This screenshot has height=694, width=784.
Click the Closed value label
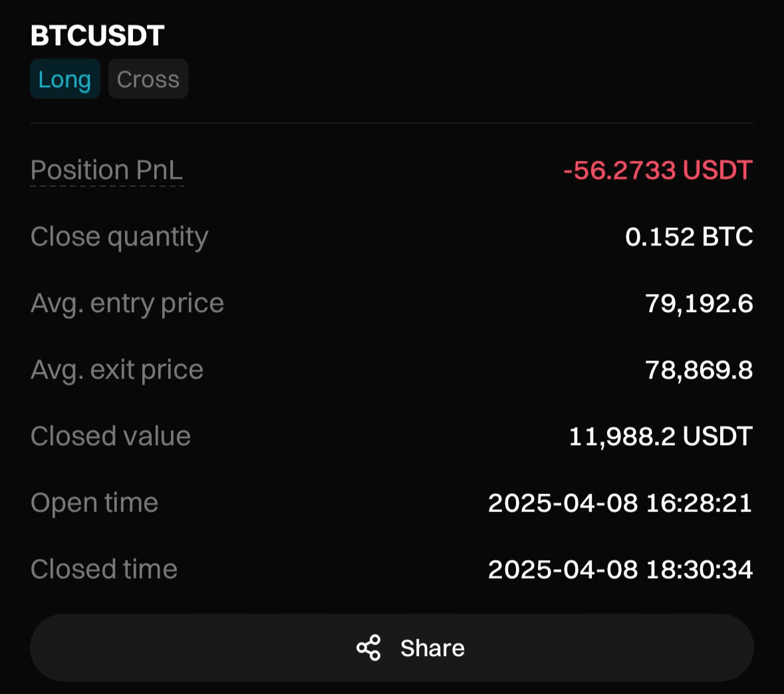pyautogui.click(x=110, y=436)
